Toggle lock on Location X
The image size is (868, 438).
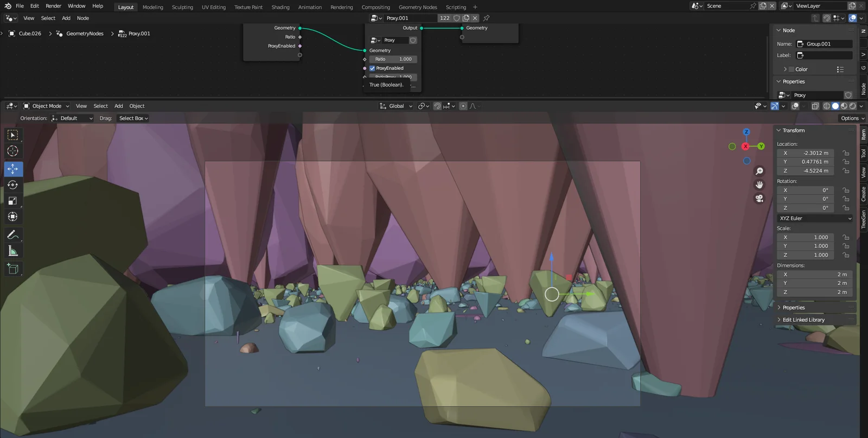846,153
